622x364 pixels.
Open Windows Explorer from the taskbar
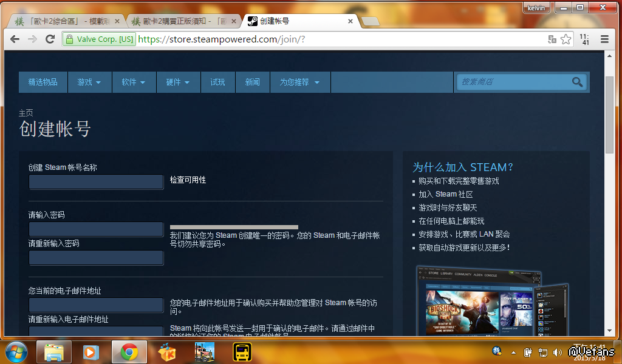(x=54, y=352)
